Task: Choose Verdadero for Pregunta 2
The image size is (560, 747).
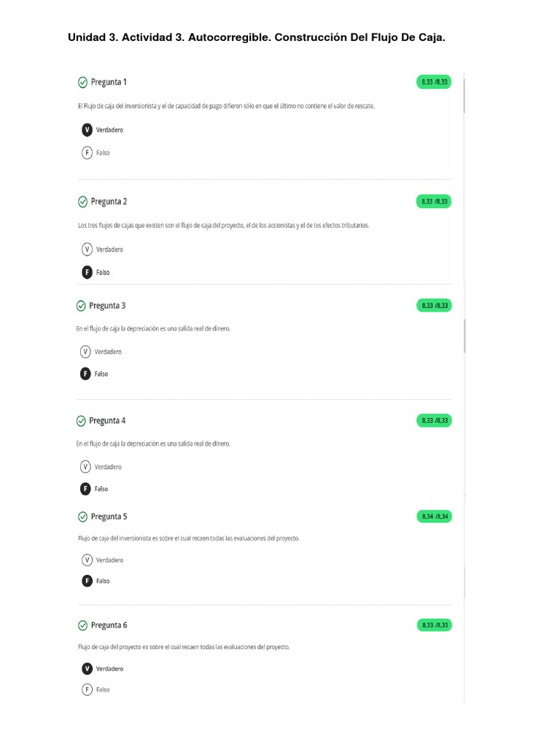Action: click(87, 249)
